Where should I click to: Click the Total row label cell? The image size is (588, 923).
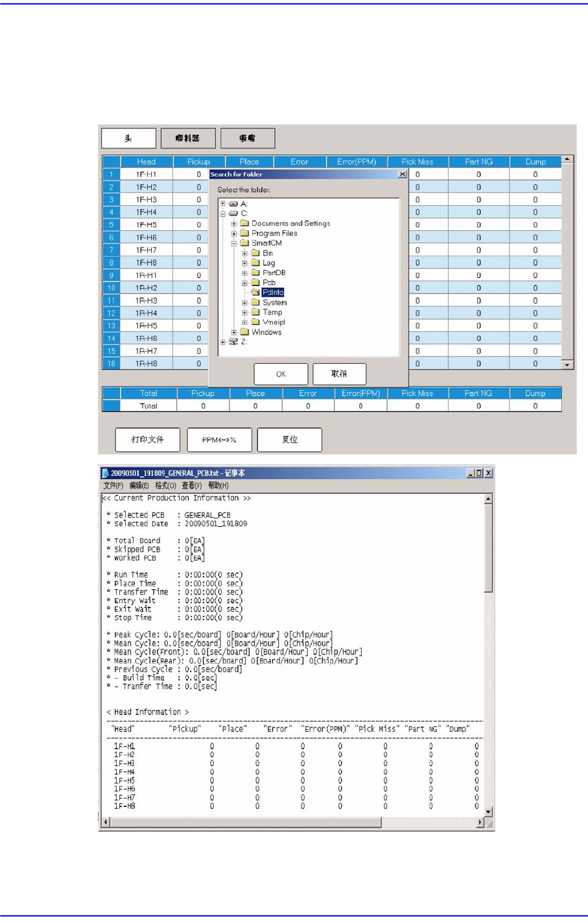[x=148, y=406]
